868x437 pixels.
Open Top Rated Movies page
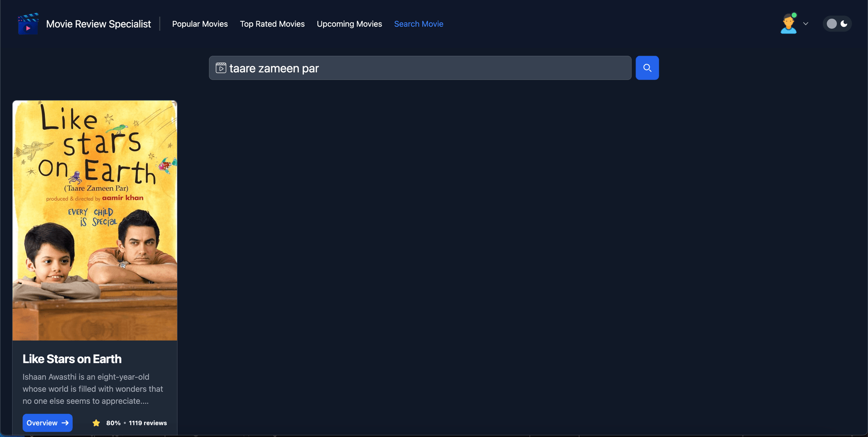tap(272, 24)
